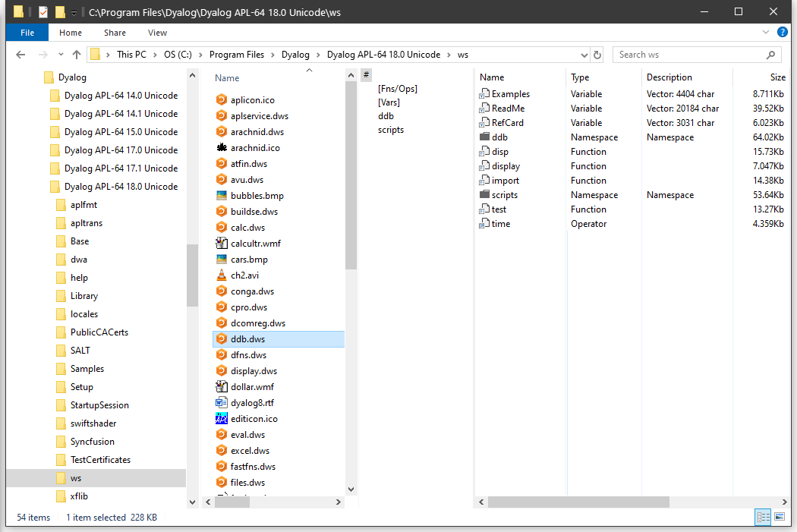797x532 pixels.
Task: Open the File menu
Action: 27,33
